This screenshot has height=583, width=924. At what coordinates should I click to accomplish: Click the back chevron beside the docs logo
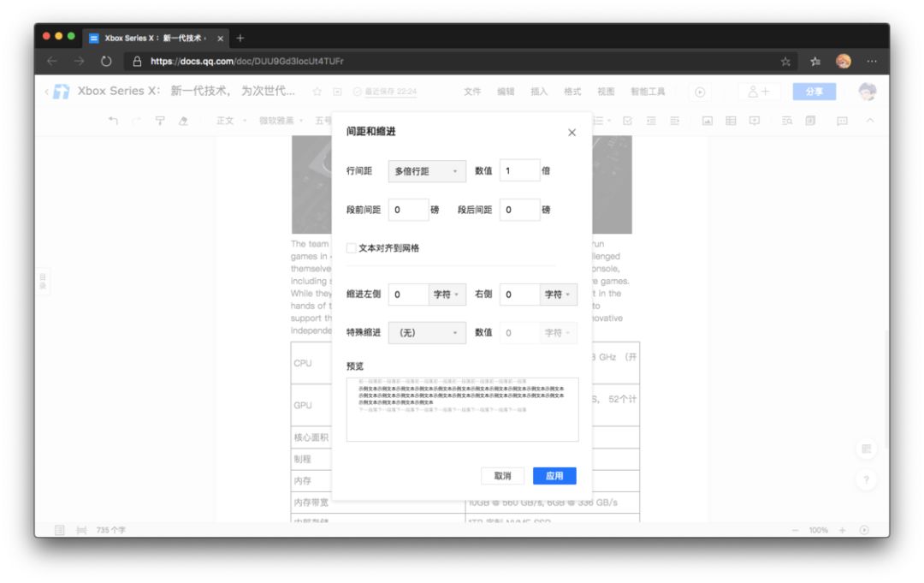point(46,92)
